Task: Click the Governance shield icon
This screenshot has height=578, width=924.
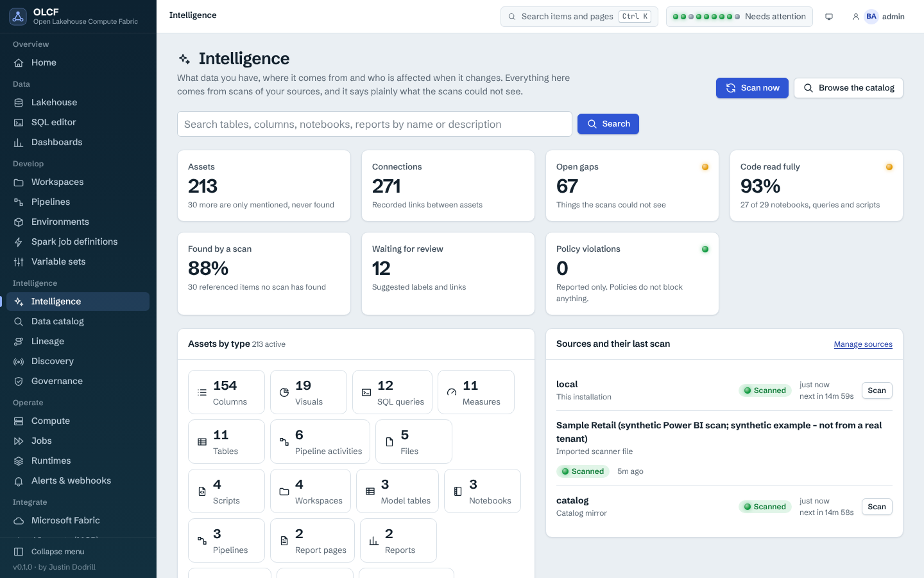Action: coord(19,381)
